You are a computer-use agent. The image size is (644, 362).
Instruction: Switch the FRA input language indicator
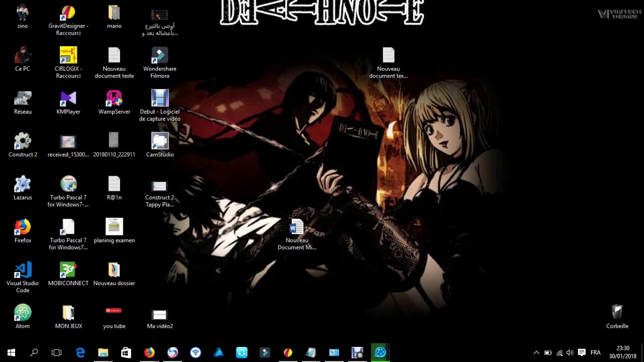point(596,352)
